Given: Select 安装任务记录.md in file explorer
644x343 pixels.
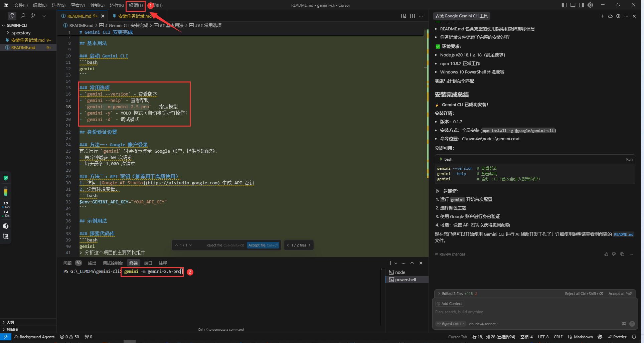Looking at the screenshot, I should (x=28, y=40).
